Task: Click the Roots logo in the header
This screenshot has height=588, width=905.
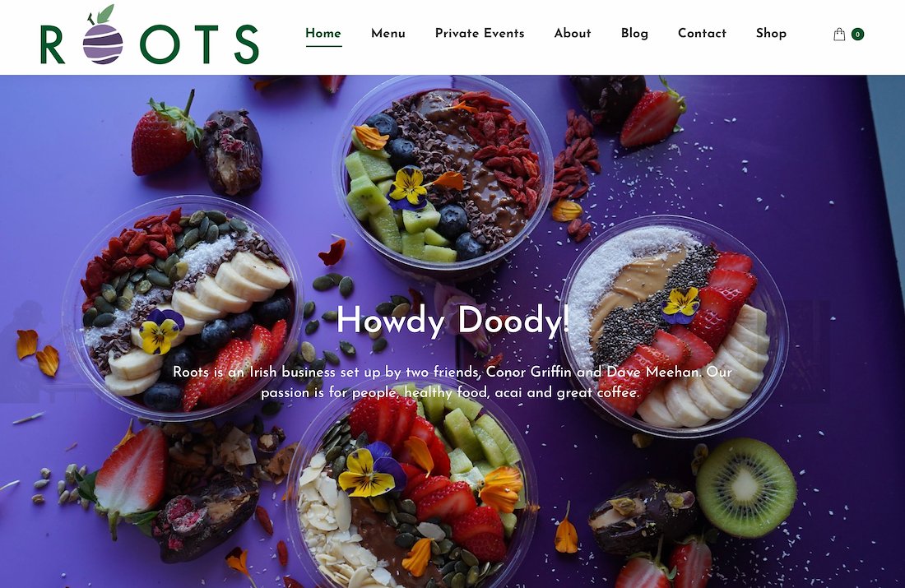Action: coord(150,35)
